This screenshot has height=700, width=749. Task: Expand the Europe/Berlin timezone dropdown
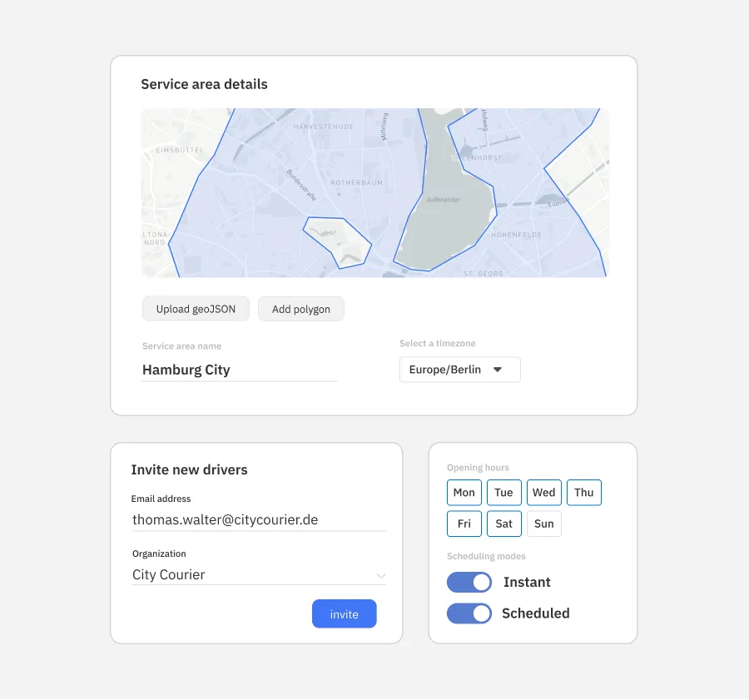(x=459, y=369)
